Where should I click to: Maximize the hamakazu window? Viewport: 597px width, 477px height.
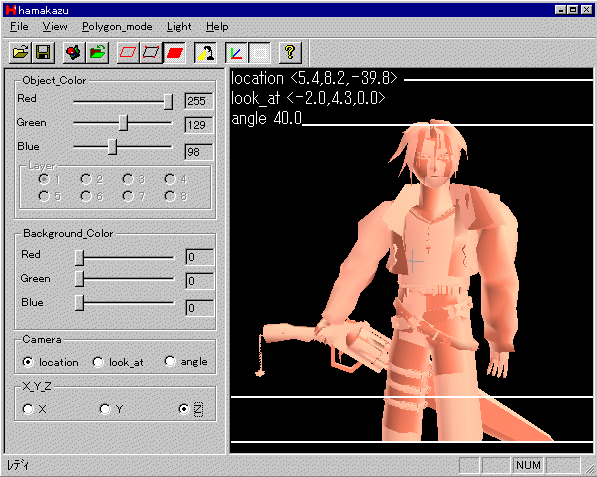pyautogui.click(x=572, y=10)
